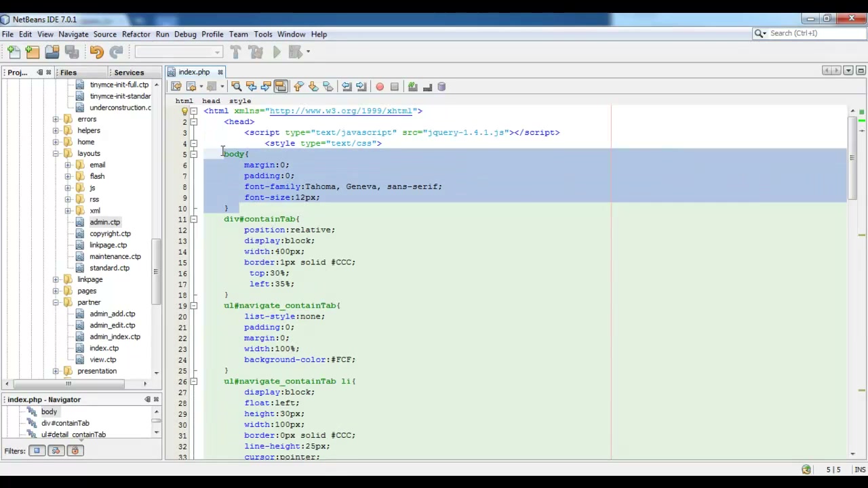This screenshot has width=868, height=488.
Task: Click the Shift Line Right icon
Action: [x=361, y=87]
